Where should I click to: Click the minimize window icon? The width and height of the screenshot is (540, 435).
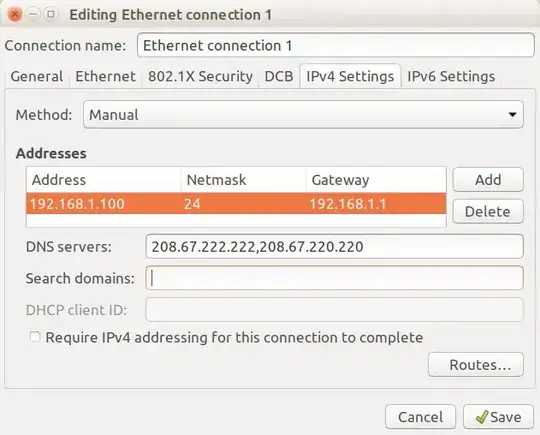pyautogui.click(x=33, y=14)
